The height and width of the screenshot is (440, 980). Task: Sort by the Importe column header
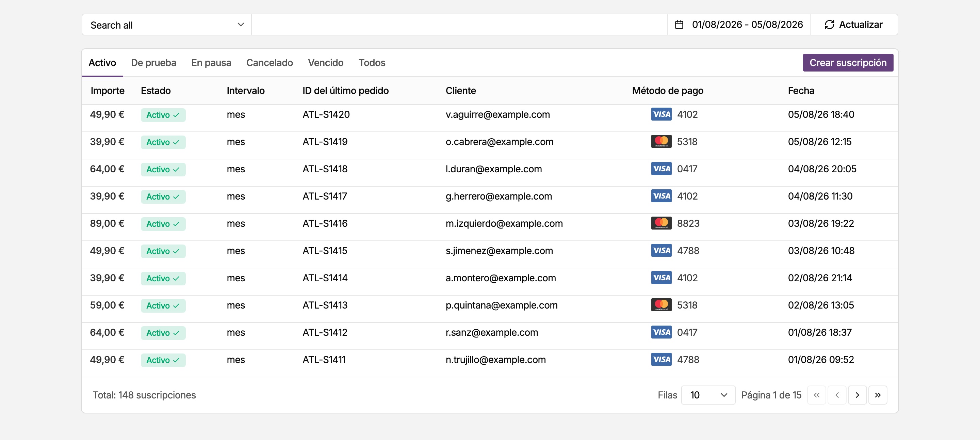pyautogui.click(x=107, y=91)
